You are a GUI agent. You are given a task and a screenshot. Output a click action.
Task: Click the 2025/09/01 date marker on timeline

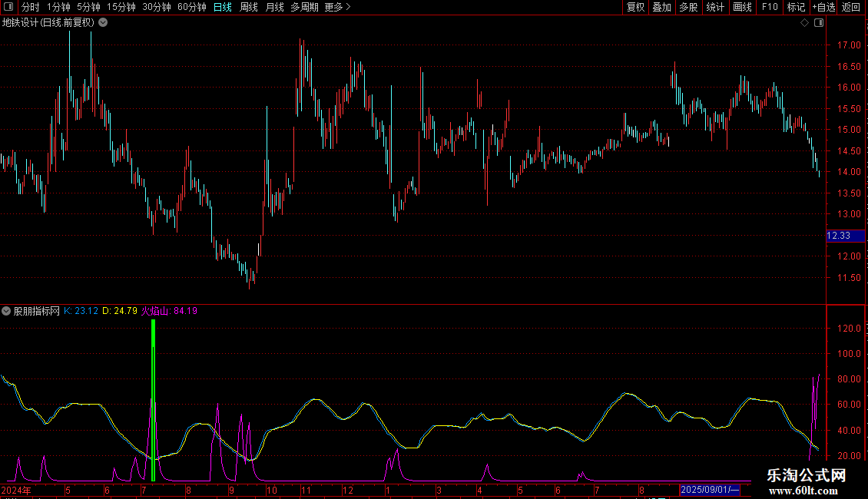tap(709, 490)
